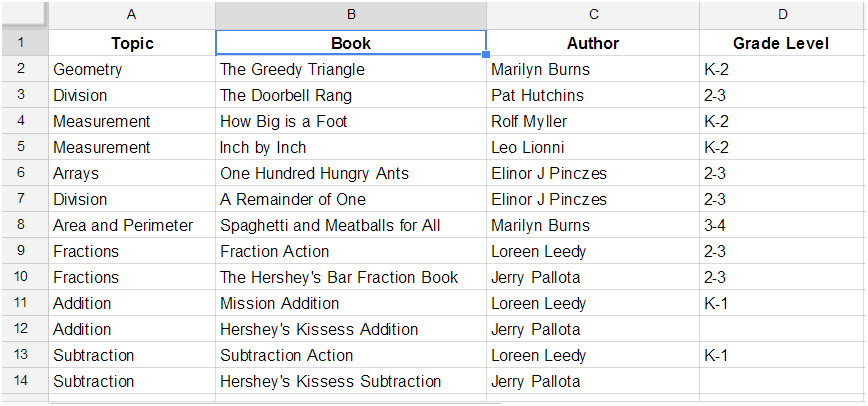Select row 14 header
The height and width of the screenshot is (406, 868).
(24, 381)
